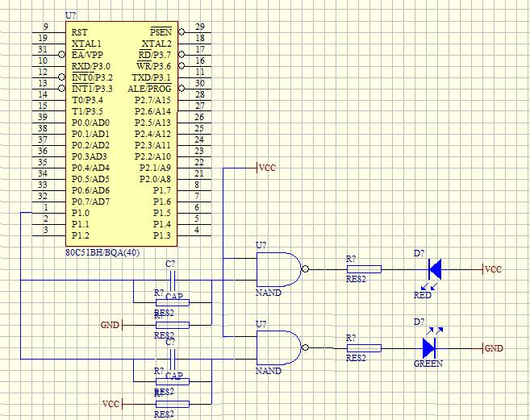
Task: Click the GND port beside GREEN LED
Action: pos(493,348)
